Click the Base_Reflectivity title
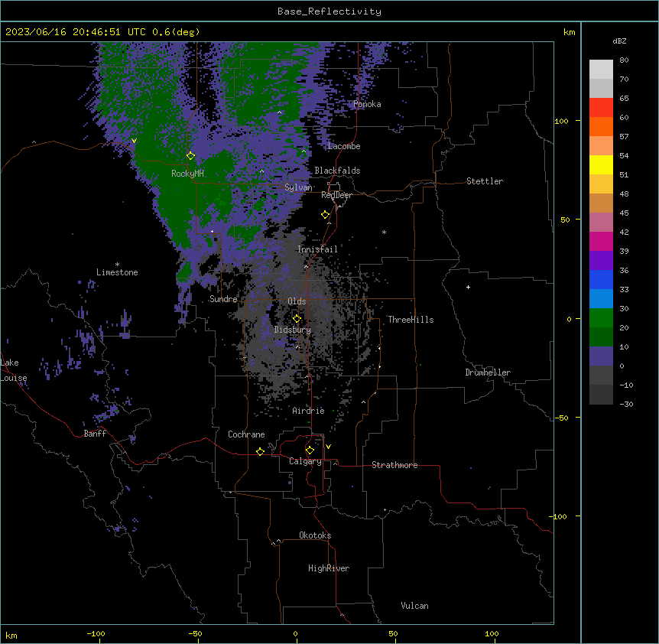The height and width of the screenshot is (644, 659). click(x=329, y=11)
